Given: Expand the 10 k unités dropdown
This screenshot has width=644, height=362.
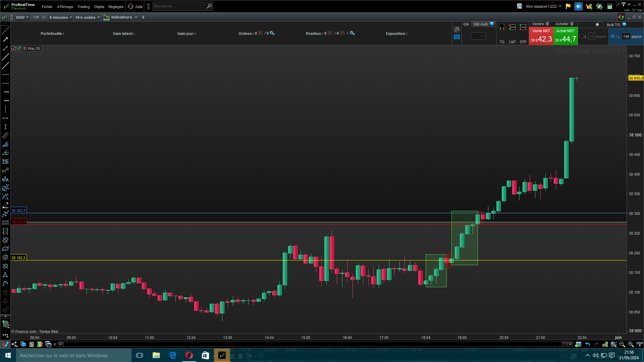Looking at the screenshot, I should [87, 17].
